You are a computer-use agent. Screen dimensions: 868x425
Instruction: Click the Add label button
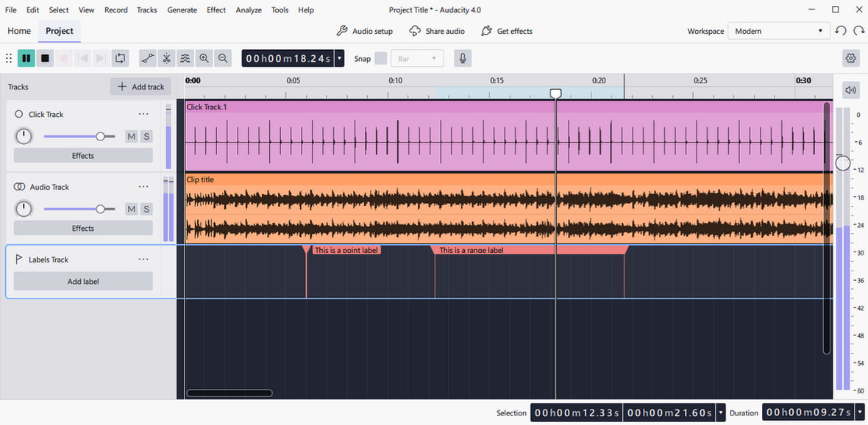83,281
